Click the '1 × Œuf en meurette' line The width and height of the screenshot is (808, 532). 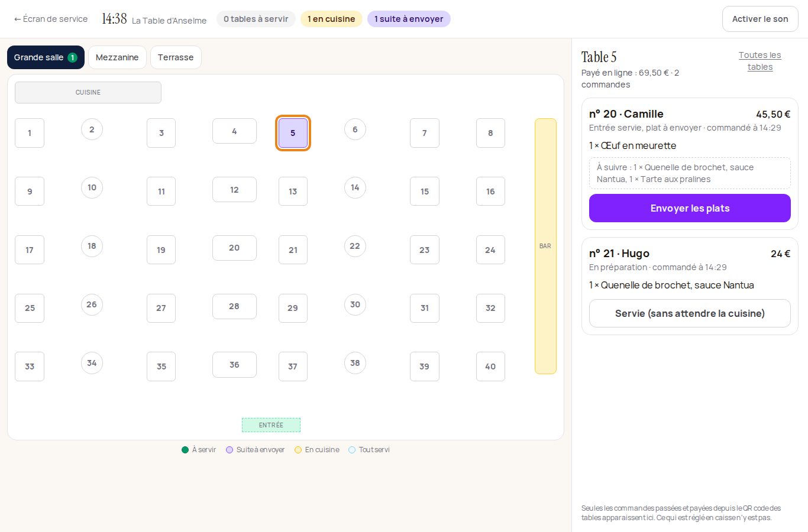pos(632,145)
